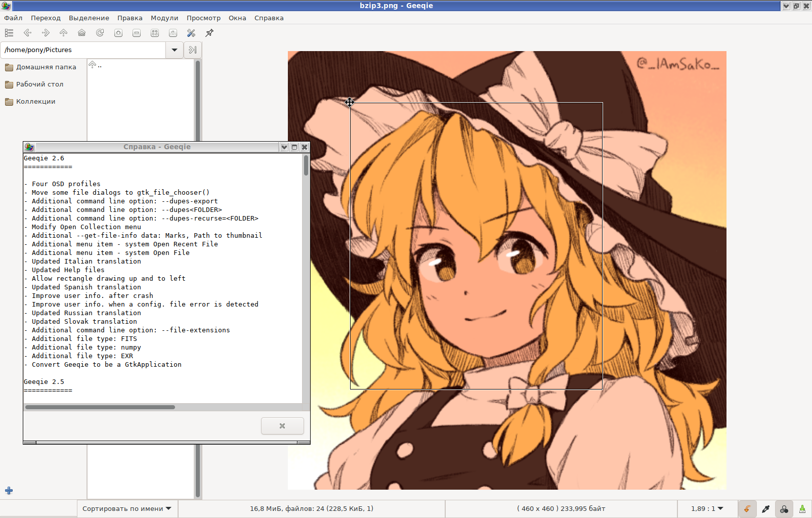Refresh the folder with the reload icon
812x518 pixels.
point(100,33)
